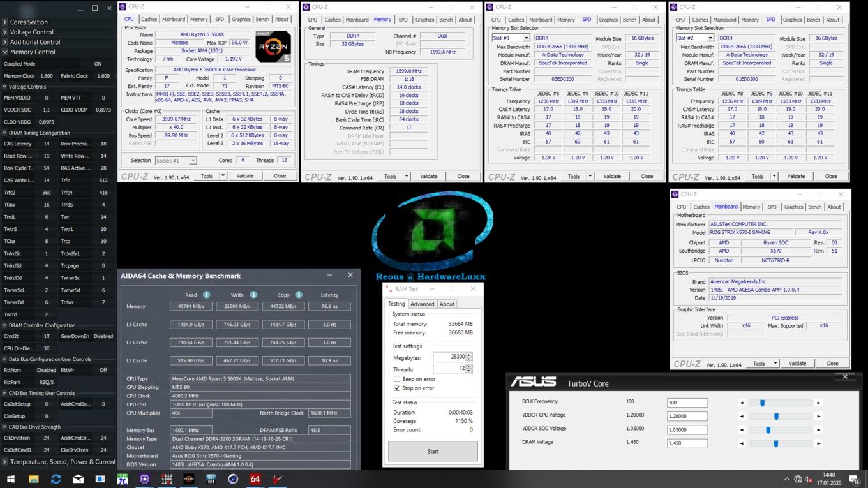Viewport: 868px width, 488px height.
Task: Click Validate in first CPU-Z CPU window
Action: (245, 176)
